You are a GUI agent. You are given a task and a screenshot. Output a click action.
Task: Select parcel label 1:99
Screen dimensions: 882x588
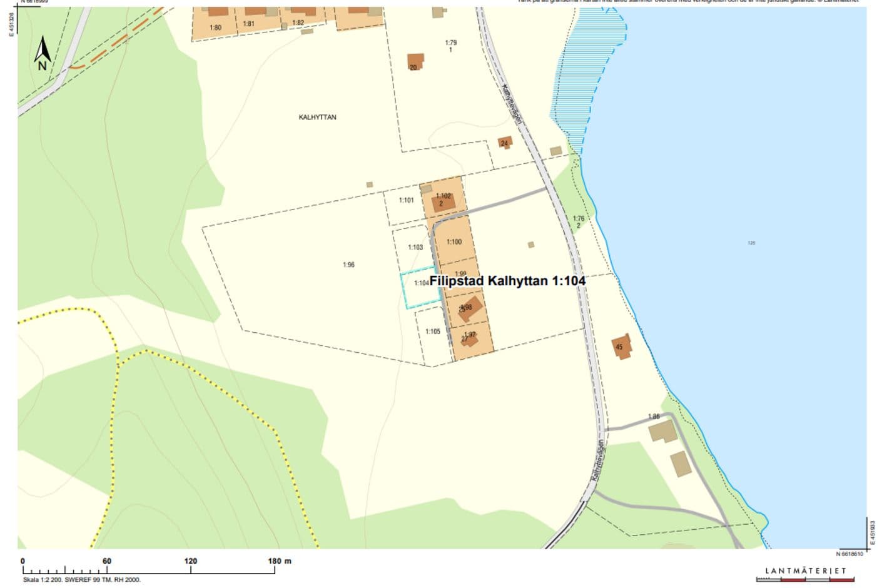[x=460, y=273]
